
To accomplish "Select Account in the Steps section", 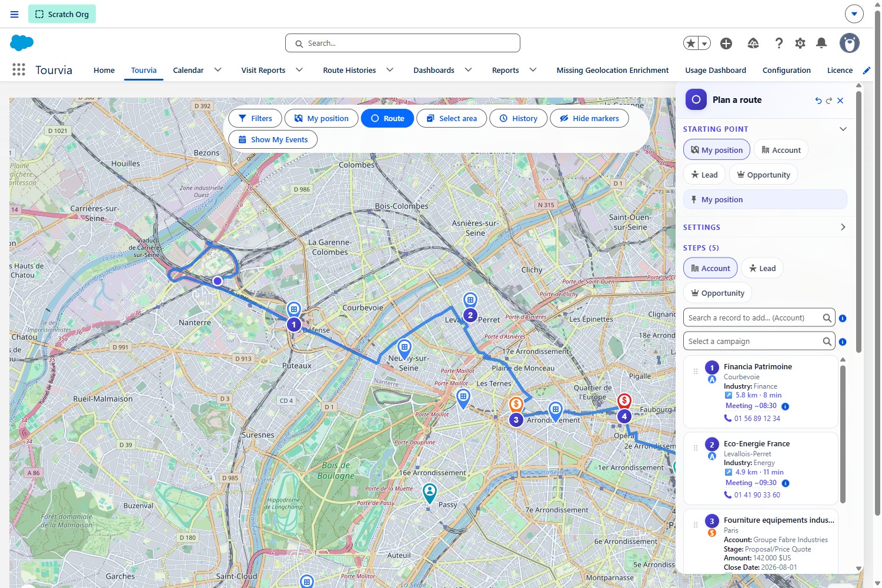I will (710, 268).
